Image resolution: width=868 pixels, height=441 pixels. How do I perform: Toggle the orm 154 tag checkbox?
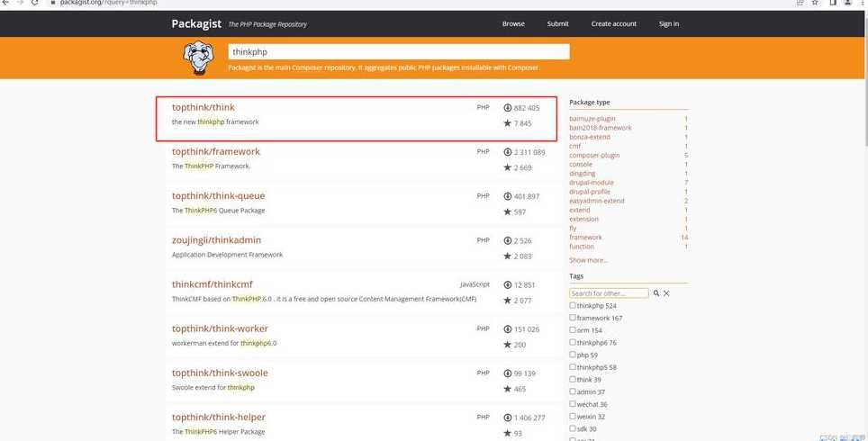pyautogui.click(x=573, y=329)
